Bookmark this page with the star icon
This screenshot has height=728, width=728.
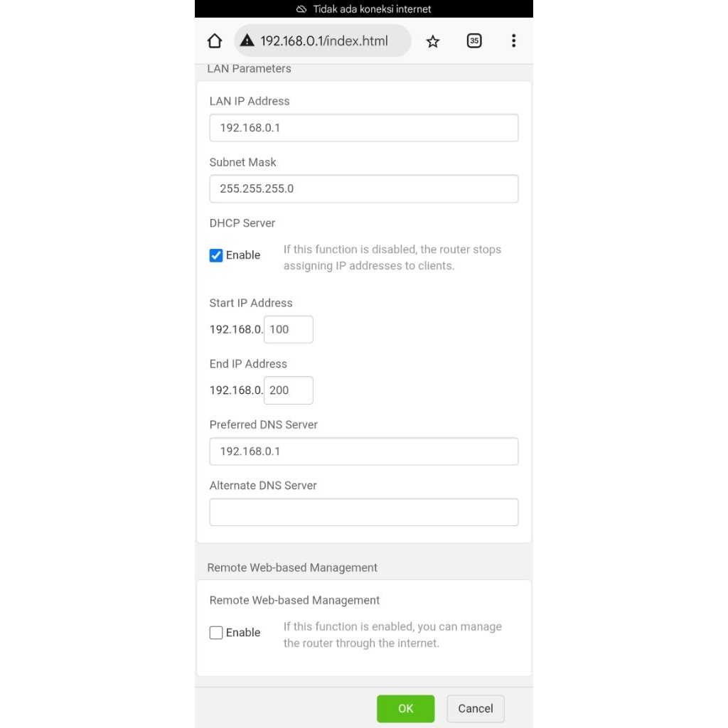pyautogui.click(x=433, y=41)
